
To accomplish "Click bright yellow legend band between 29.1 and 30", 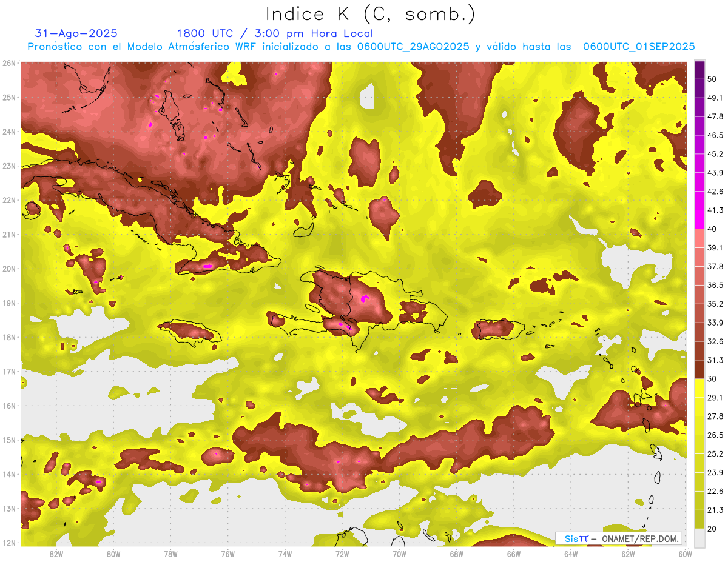I will pos(699,388).
